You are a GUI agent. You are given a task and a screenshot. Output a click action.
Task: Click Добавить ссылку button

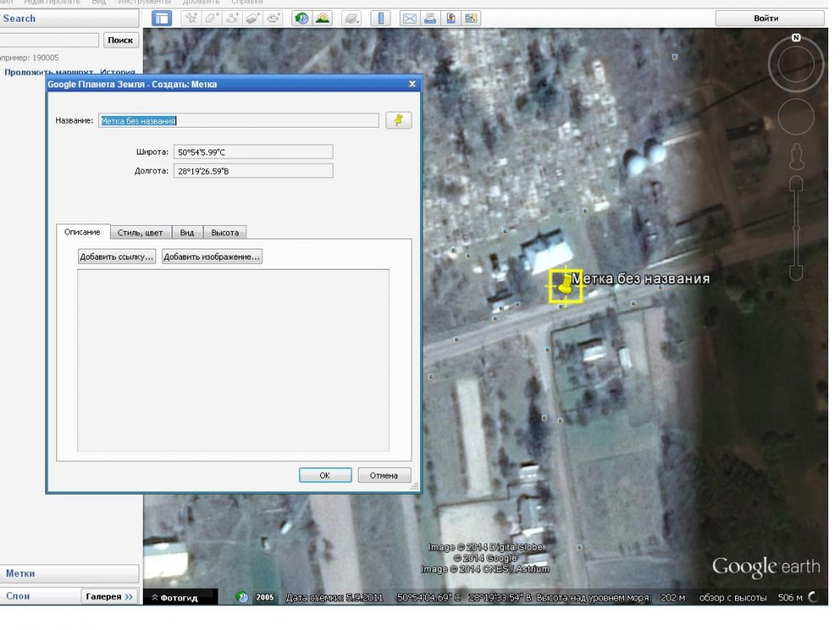pyautogui.click(x=117, y=256)
